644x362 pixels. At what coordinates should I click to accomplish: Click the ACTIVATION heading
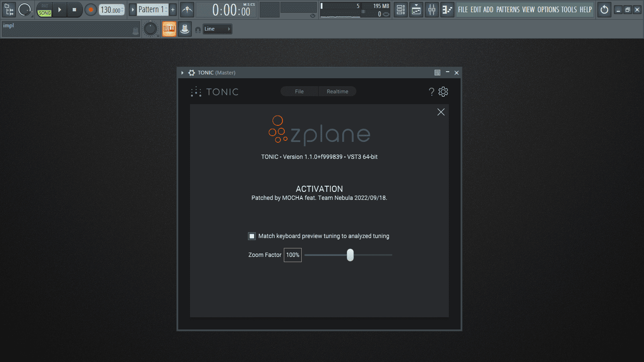pos(319,189)
